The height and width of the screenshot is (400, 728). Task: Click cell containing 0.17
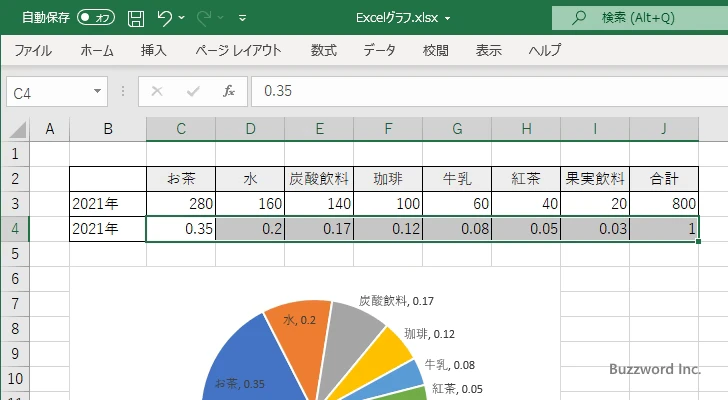tap(319, 229)
